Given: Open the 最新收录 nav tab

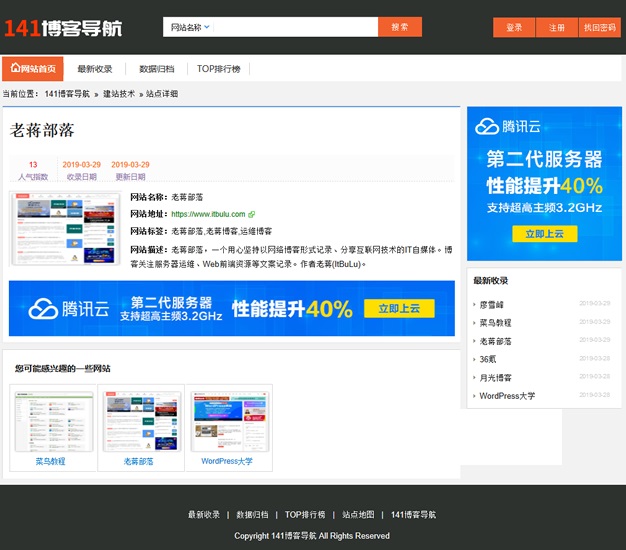Looking at the screenshot, I should pos(95,69).
